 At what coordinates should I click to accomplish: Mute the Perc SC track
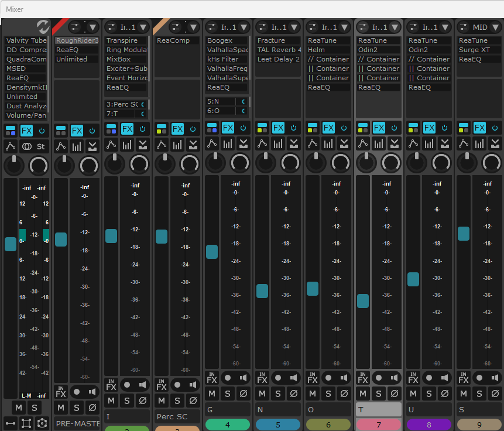(x=162, y=401)
